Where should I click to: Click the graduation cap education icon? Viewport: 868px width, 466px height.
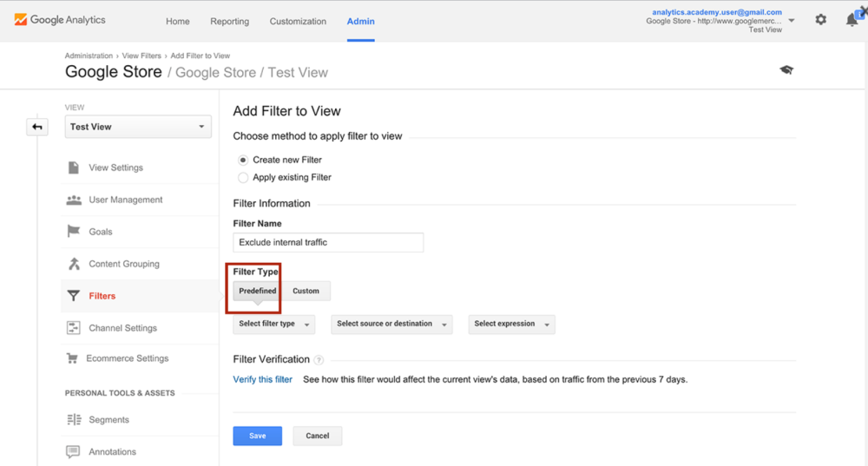click(786, 70)
